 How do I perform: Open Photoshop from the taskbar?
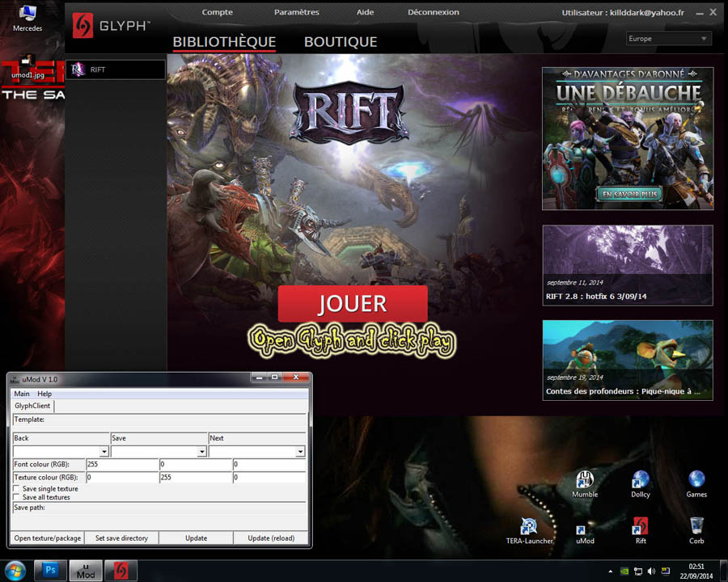coord(50,571)
